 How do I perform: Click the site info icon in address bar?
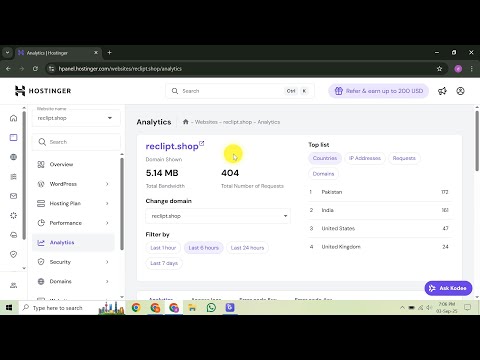(x=51, y=69)
